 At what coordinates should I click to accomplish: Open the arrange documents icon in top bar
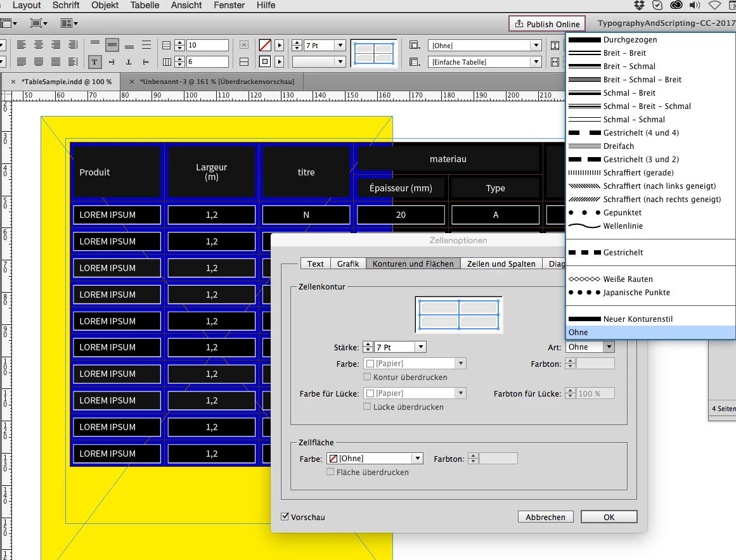(69, 23)
